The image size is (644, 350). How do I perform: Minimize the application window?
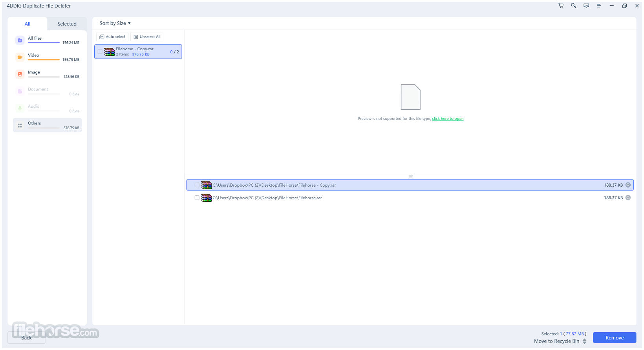pos(611,5)
